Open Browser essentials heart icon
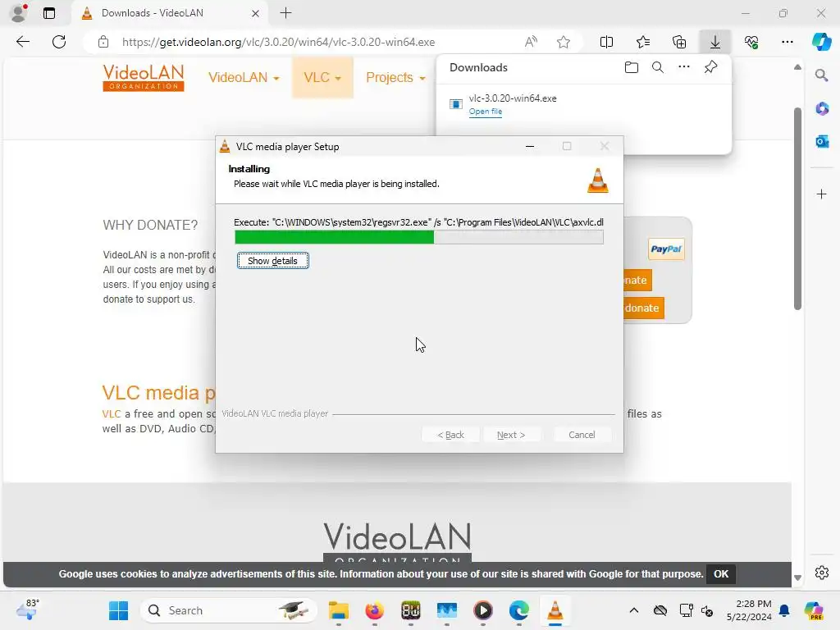 [x=751, y=42]
